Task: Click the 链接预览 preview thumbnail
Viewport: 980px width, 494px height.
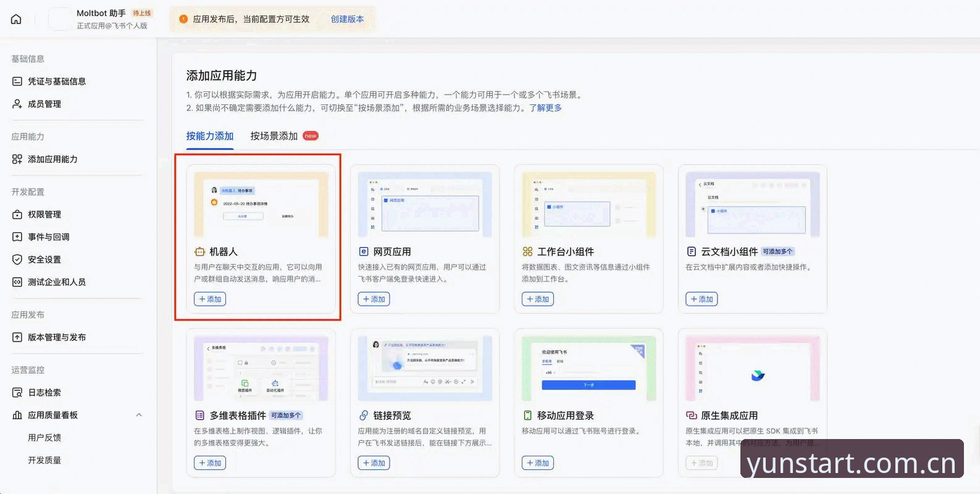Action: 425,368
